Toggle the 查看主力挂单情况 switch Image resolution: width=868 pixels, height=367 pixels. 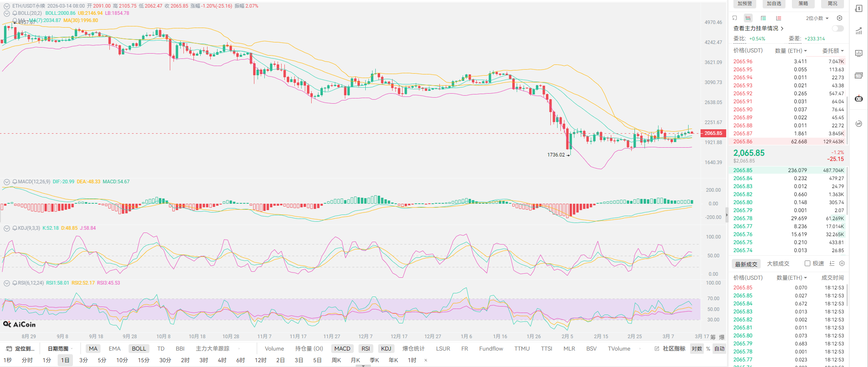pos(838,28)
